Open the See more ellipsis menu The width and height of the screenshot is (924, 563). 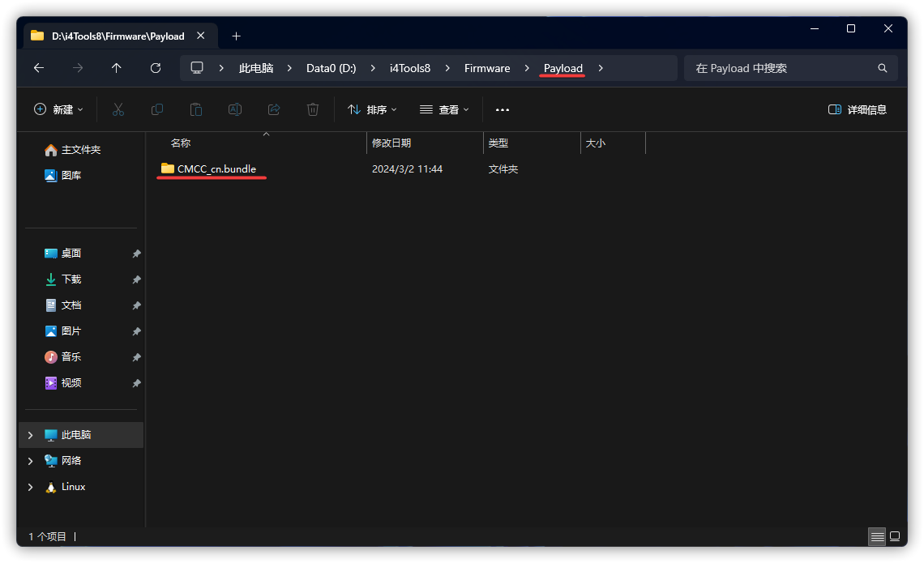point(503,109)
